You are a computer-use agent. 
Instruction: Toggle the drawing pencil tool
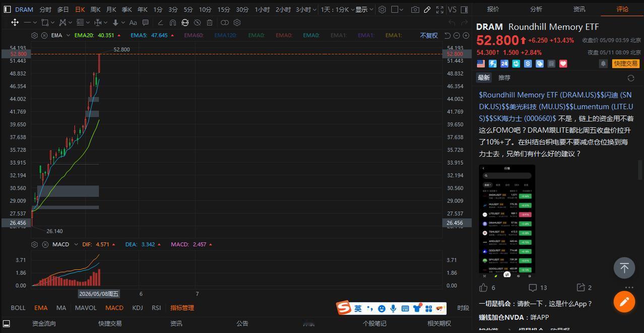click(427, 10)
